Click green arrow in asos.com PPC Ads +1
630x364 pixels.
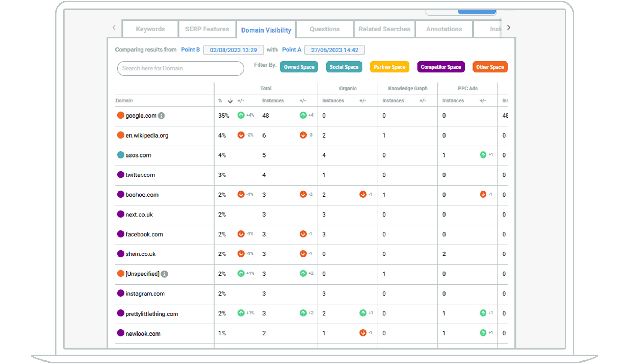pos(483,155)
